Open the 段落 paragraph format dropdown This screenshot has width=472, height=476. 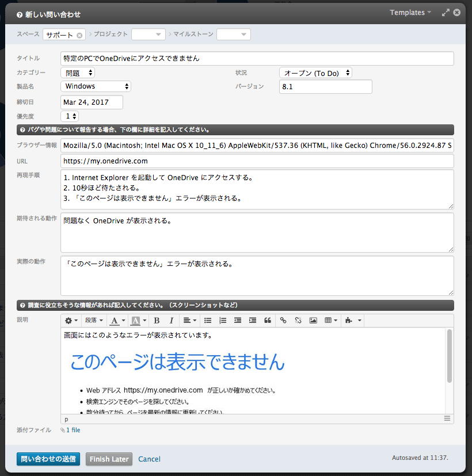coord(94,321)
